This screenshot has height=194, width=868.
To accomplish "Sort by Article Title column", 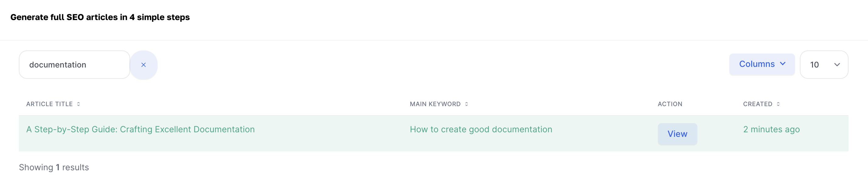I will (x=53, y=104).
